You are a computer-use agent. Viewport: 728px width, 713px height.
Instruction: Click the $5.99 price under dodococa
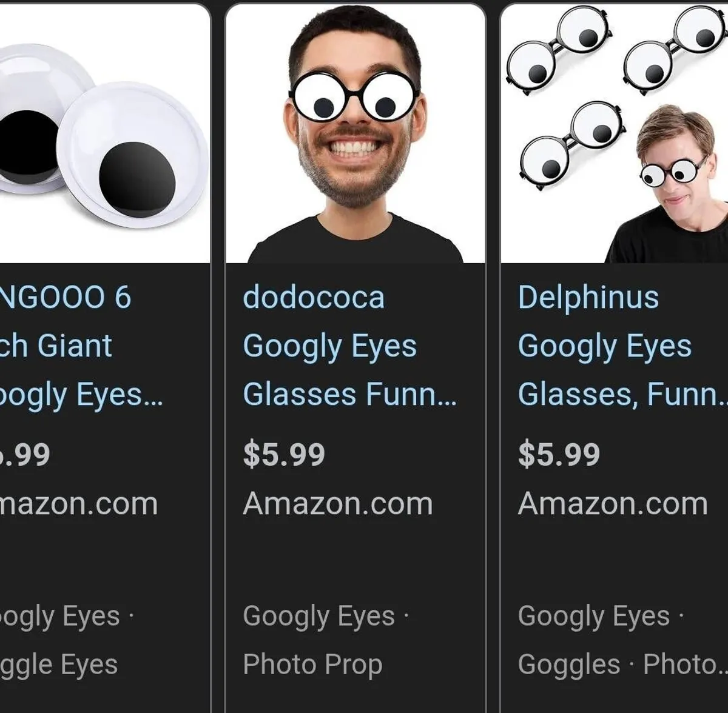pos(284,455)
